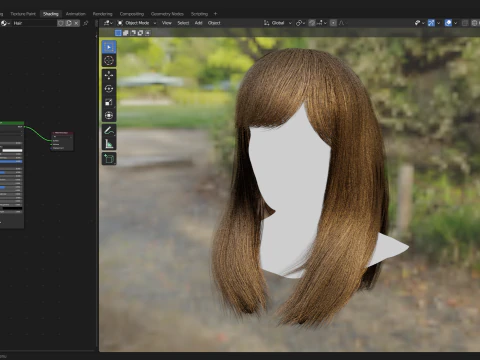Open the Material Output target dropdown
Screen dimensions: 480x360
(62, 137)
